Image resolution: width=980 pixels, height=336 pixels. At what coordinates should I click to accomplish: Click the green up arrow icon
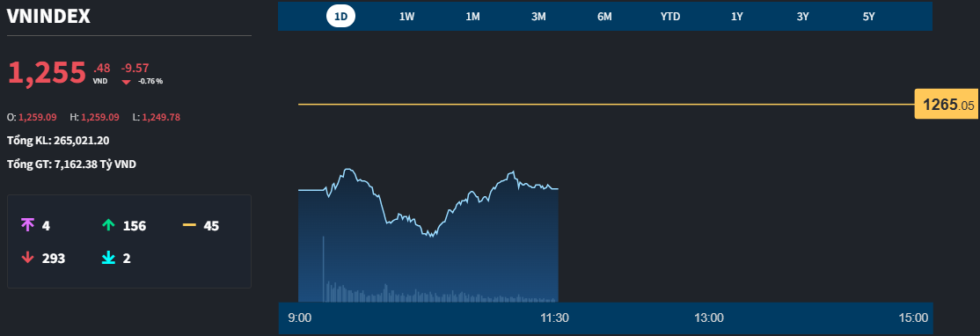coord(108,225)
